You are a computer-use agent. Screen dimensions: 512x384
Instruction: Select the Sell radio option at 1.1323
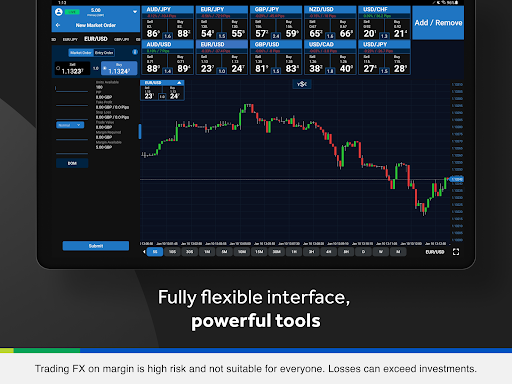pos(58,68)
